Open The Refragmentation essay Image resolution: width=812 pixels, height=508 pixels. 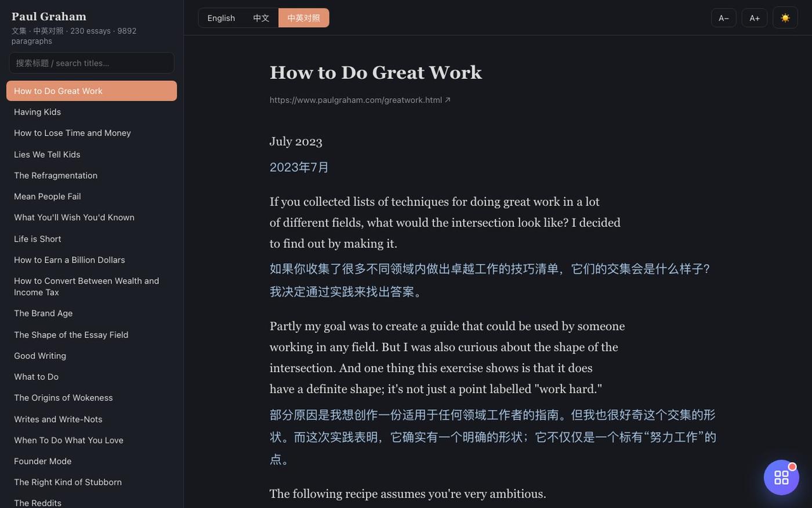[x=92, y=175]
